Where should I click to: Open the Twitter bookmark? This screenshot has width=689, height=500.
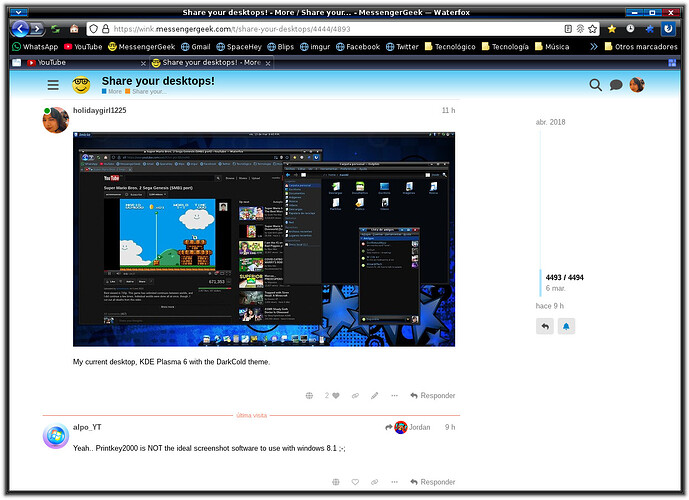tap(402, 47)
